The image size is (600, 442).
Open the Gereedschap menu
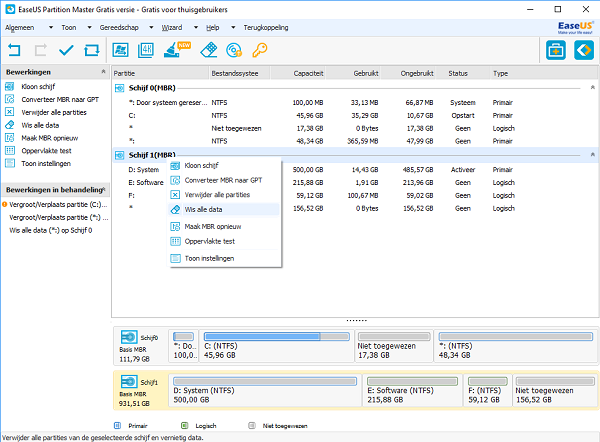[x=119, y=28]
